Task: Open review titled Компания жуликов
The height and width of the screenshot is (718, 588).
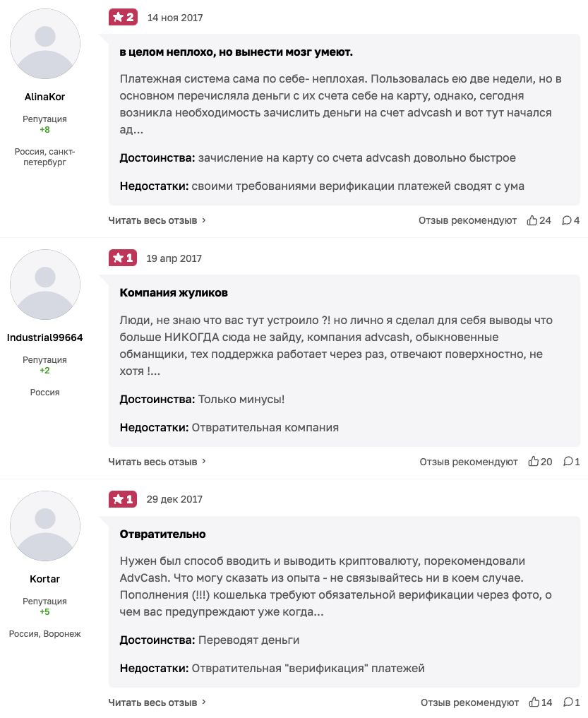Action: [174, 292]
